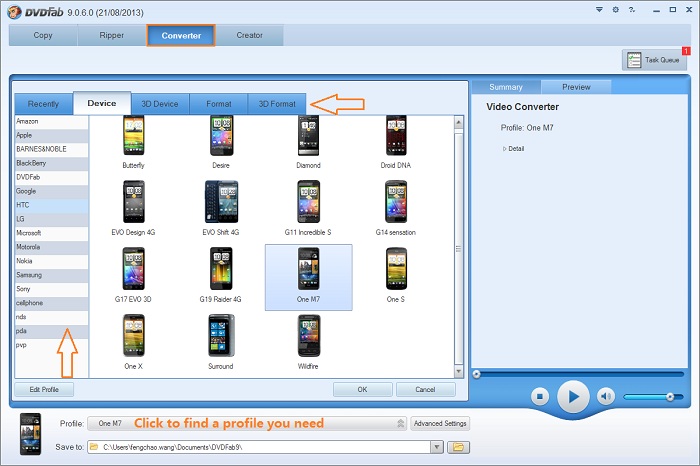Open Advanced Settings

(x=440, y=423)
